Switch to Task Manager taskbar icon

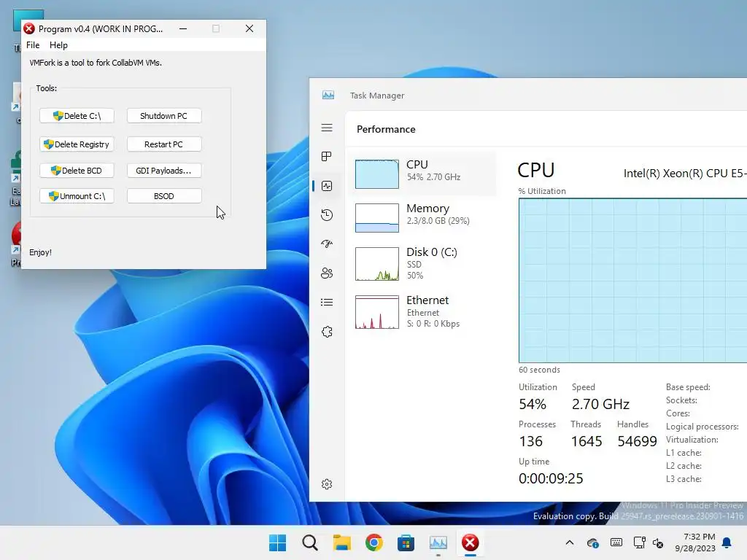coord(438,542)
